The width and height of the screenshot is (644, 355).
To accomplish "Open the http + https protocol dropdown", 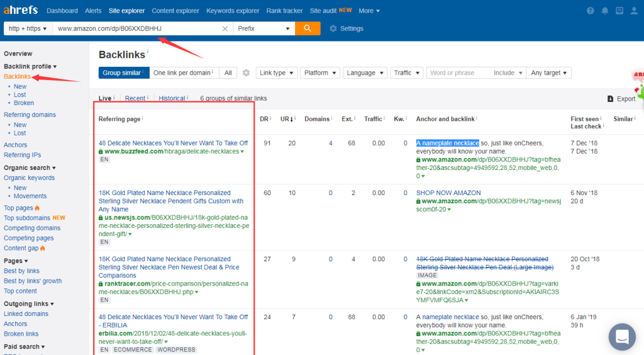I will 28,28.
